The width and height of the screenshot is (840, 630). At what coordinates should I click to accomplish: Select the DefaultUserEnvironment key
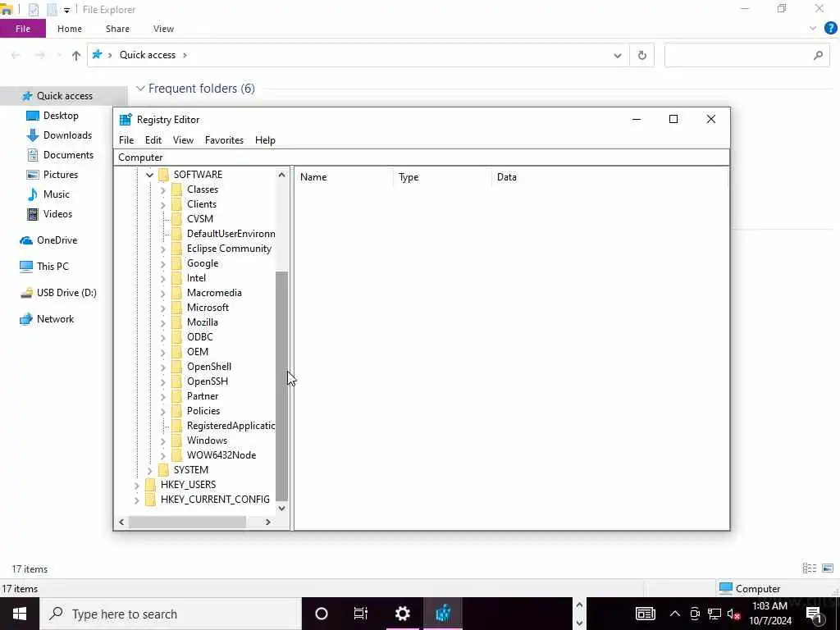pos(231,234)
